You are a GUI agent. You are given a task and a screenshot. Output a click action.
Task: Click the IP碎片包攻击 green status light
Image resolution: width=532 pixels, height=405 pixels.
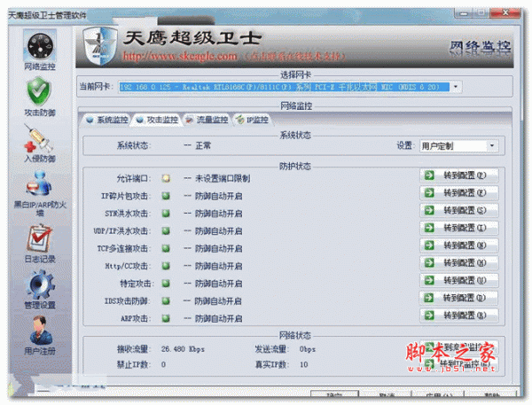pyautogui.click(x=166, y=196)
